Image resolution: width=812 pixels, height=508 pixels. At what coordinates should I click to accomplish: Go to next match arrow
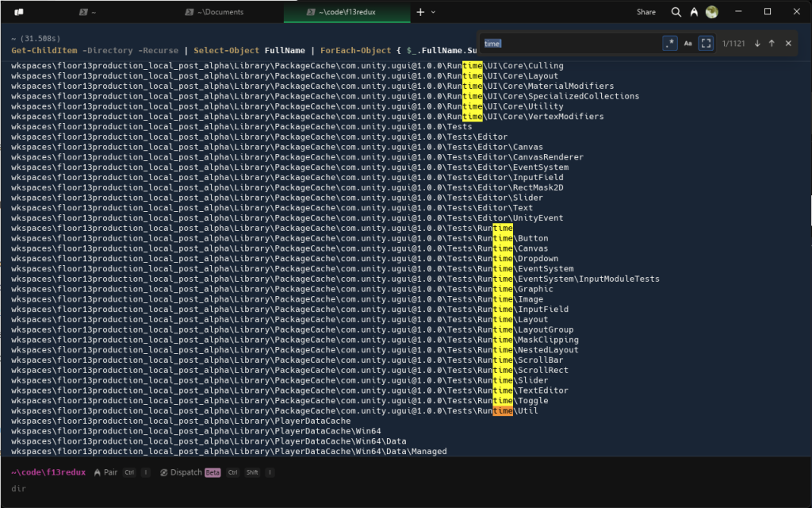(x=757, y=44)
